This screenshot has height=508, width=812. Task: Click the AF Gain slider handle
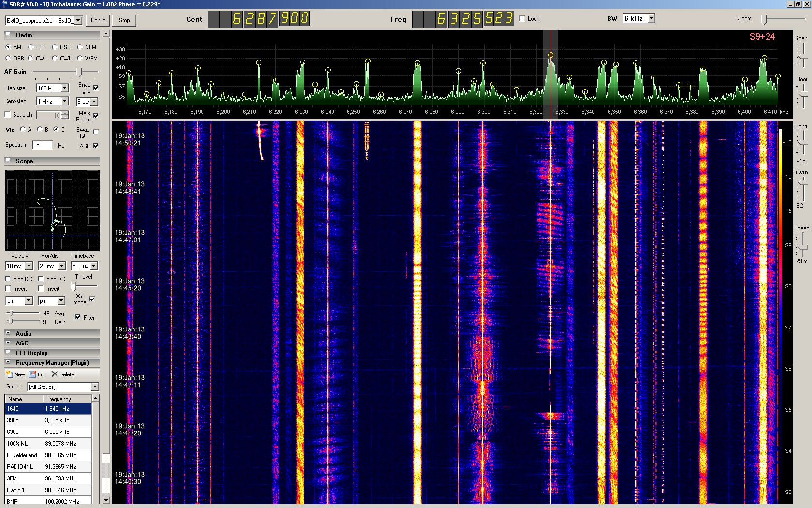coord(80,72)
